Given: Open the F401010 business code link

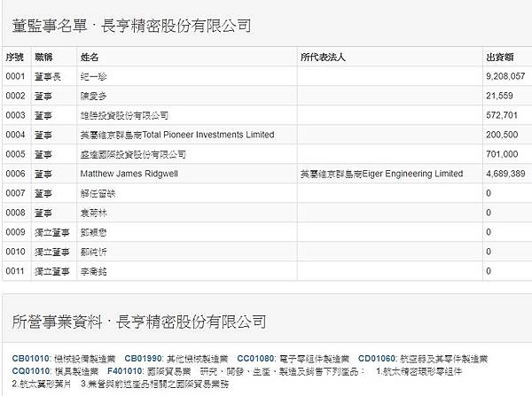Looking at the screenshot, I should pyautogui.click(x=125, y=371).
